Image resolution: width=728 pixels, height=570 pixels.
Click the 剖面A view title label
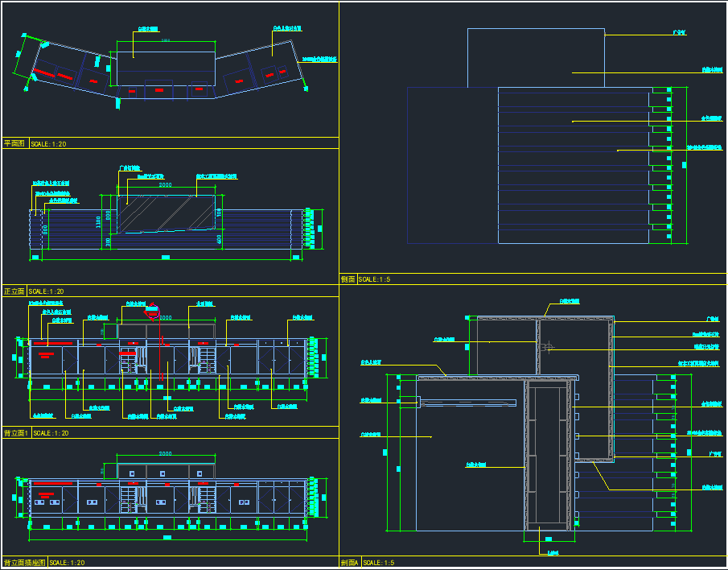click(350, 563)
